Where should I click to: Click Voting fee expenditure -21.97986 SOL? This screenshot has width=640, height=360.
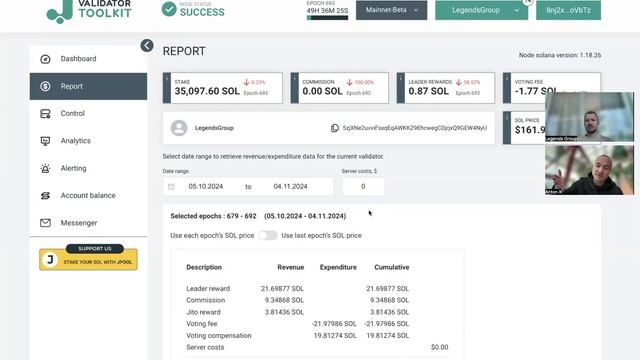pos(334,324)
